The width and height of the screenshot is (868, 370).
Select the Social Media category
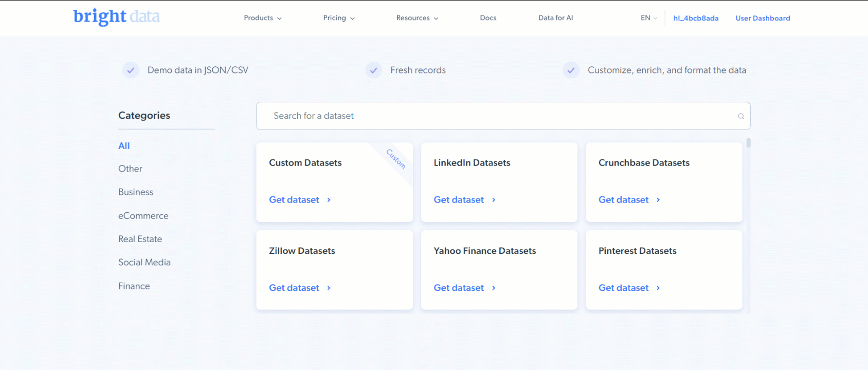coord(144,262)
